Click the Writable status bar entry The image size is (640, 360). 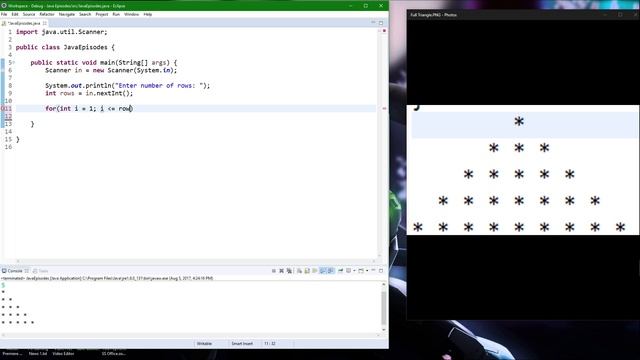click(204, 344)
